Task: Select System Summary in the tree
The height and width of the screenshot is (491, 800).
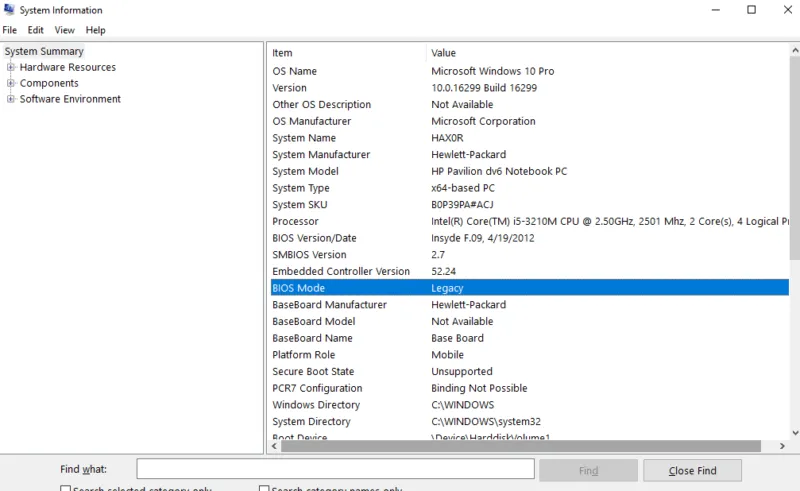Action: click(44, 51)
